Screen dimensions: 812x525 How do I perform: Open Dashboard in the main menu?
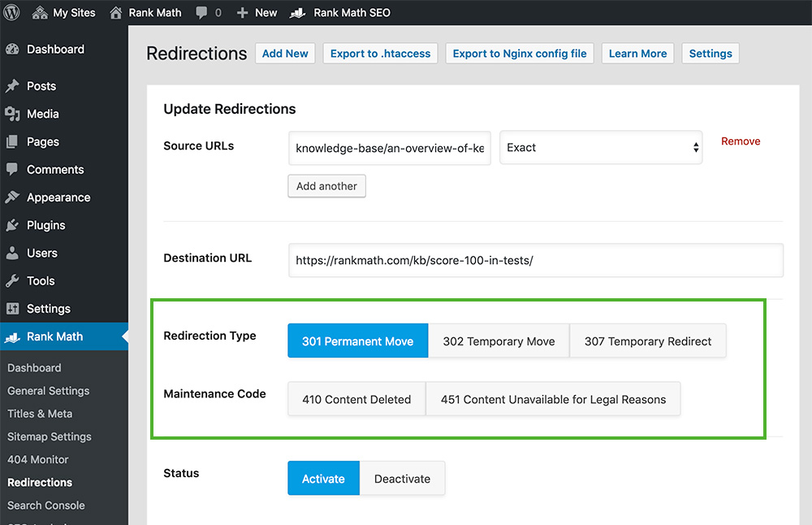[x=55, y=50]
